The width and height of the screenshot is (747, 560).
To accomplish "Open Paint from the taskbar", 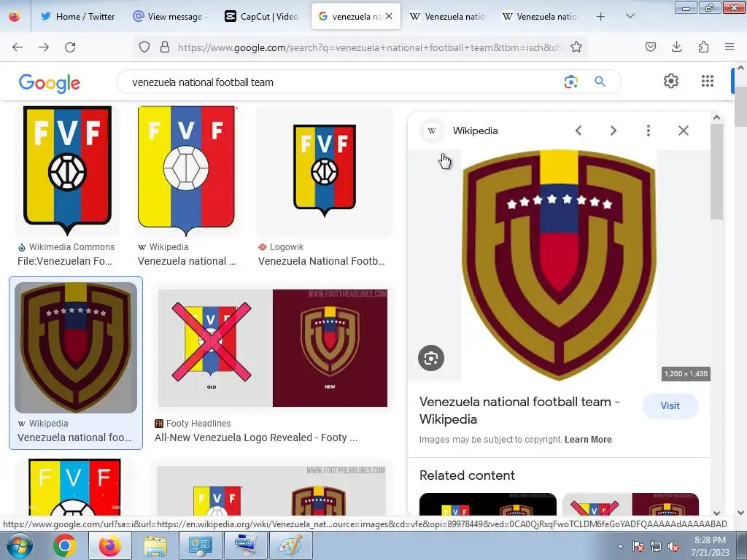I will [291, 545].
